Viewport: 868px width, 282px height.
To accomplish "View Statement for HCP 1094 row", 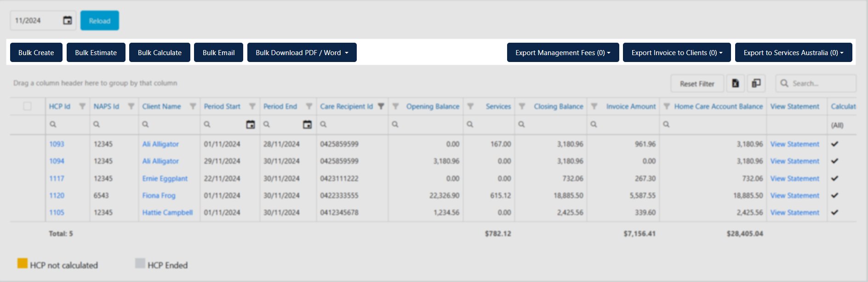I will coord(794,161).
